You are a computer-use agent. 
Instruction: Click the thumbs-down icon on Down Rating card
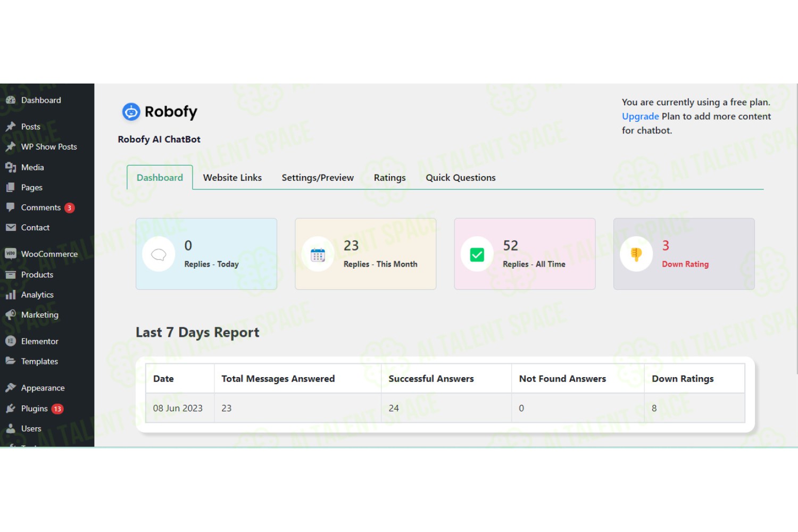[636, 254]
